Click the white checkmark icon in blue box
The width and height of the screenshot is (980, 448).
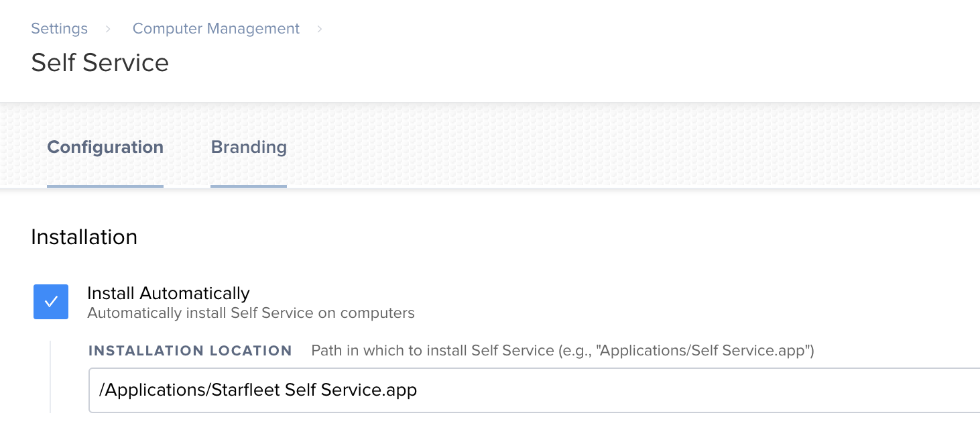(51, 302)
